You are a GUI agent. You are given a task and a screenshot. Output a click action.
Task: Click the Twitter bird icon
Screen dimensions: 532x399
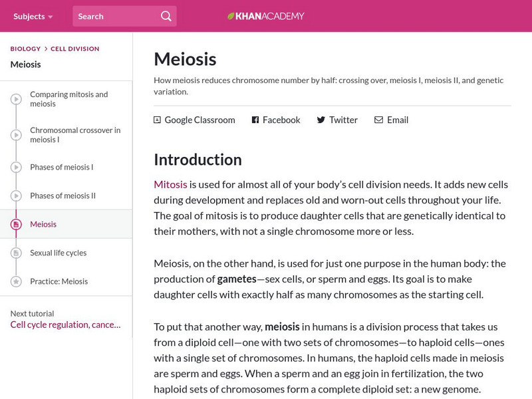tap(321, 120)
